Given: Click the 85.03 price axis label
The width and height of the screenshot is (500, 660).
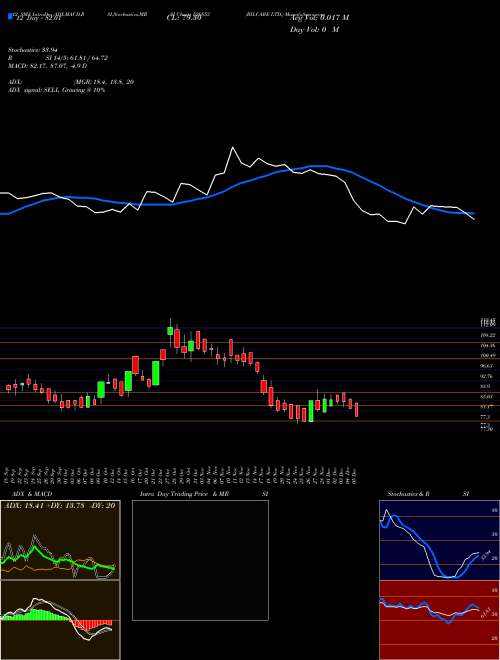Looking at the screenshot, I should tap(487, 397).
